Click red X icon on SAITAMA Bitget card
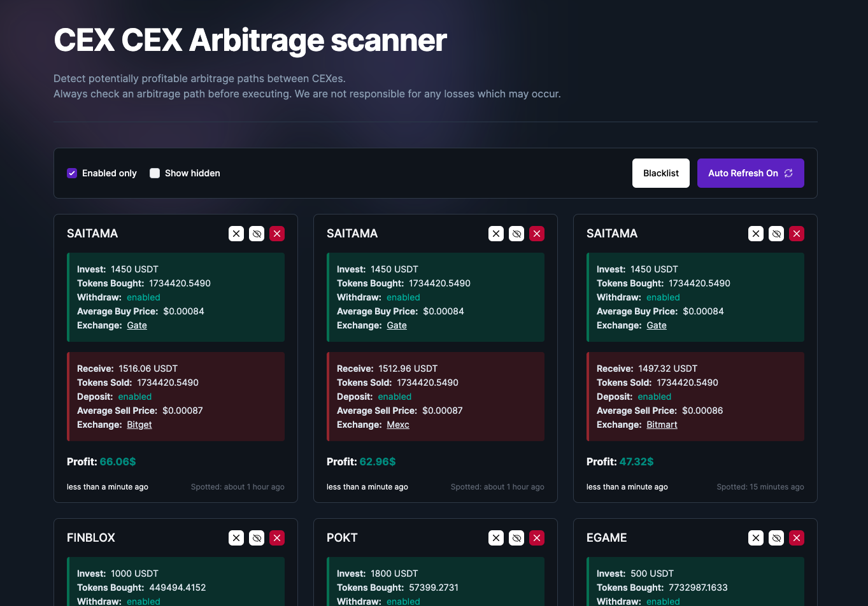Viewport: 868px width, 606px height. pos(277,234)
